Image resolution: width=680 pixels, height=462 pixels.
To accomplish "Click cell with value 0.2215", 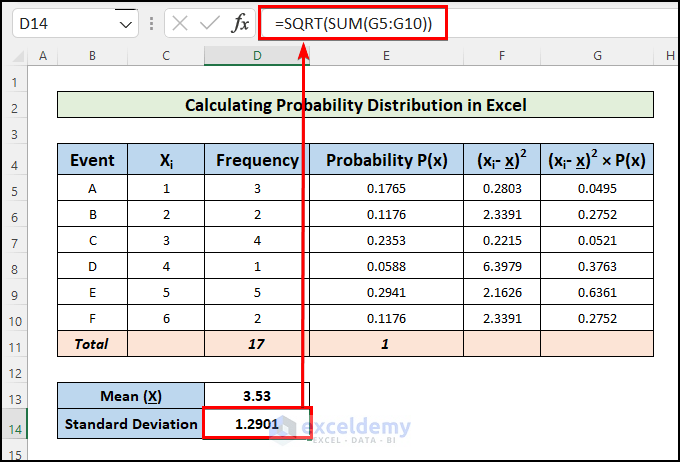I will 502,240.
